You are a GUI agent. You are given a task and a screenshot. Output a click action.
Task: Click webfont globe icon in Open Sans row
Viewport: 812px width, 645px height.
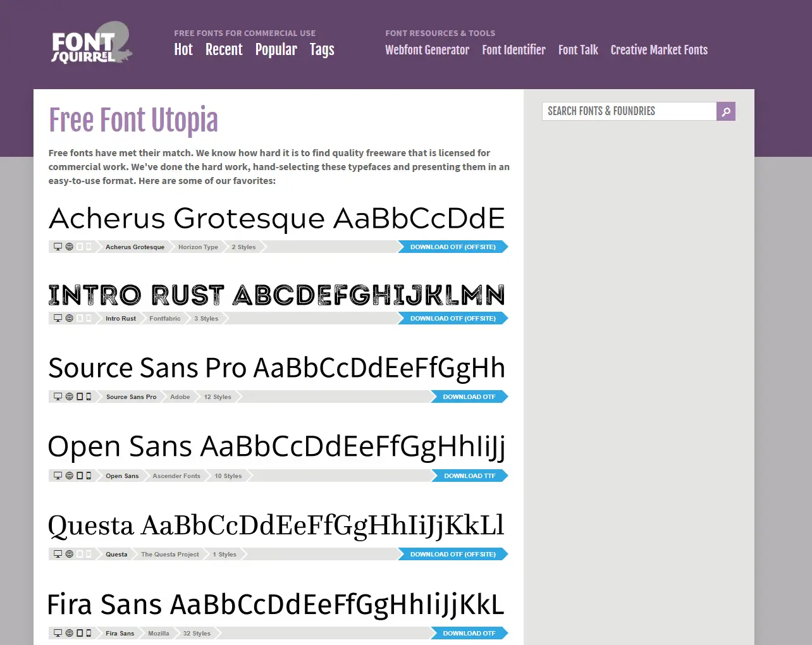coord(70,476)
